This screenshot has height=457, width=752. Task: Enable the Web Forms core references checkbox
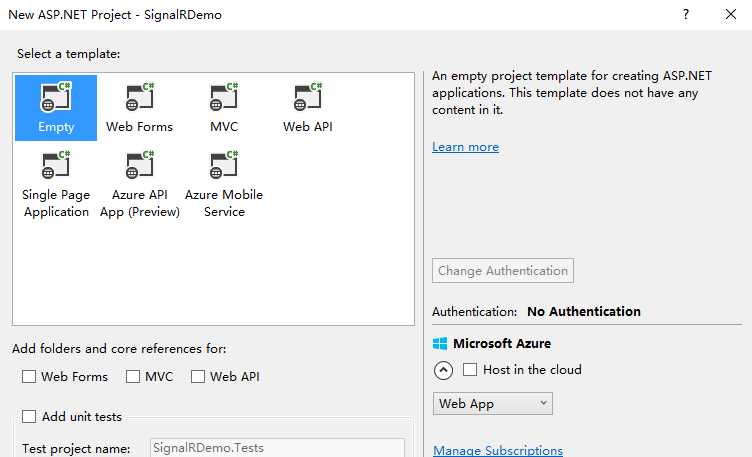(x=29, y=376)
